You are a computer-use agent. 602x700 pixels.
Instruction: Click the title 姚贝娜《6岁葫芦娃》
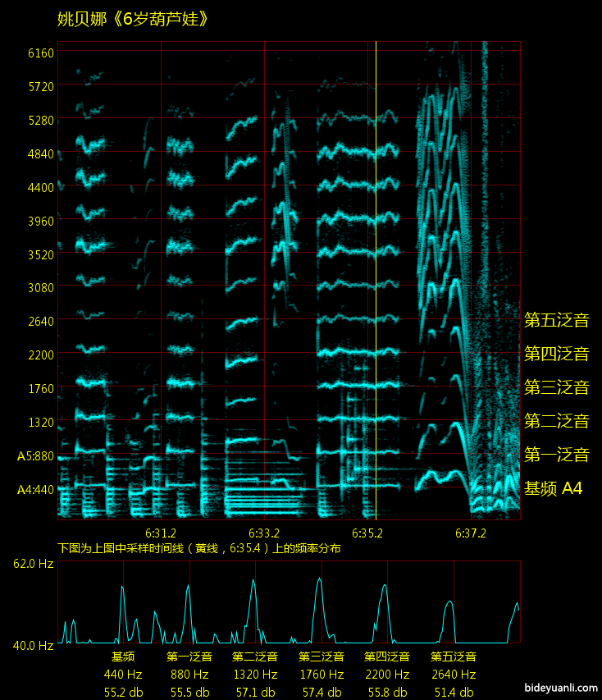(133, 19)
